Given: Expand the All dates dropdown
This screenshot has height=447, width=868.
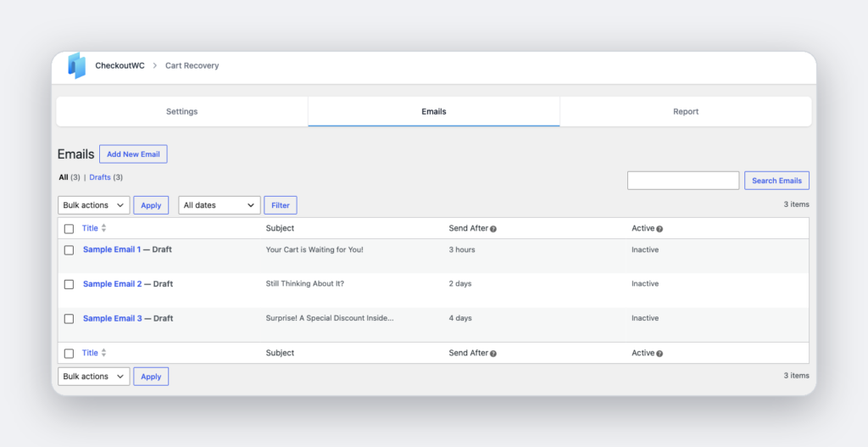Looking at the screenshot, I should [220, 205].
